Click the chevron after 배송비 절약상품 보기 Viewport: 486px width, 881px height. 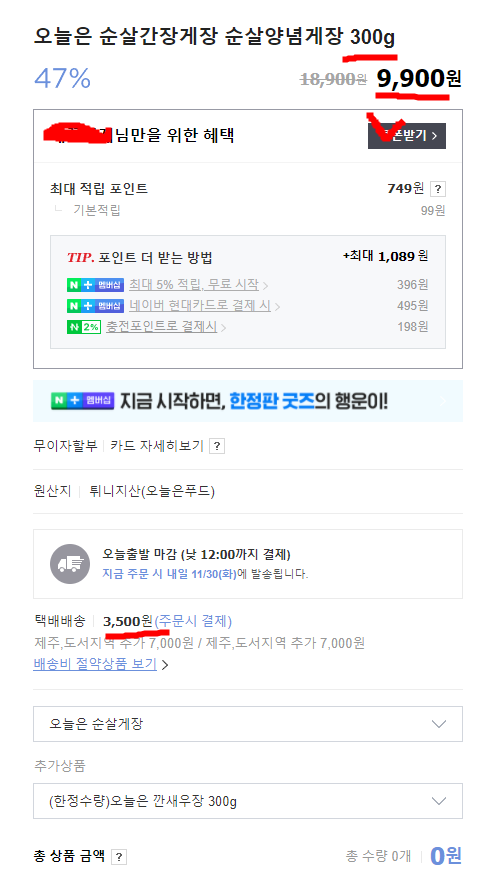(165, 665)
